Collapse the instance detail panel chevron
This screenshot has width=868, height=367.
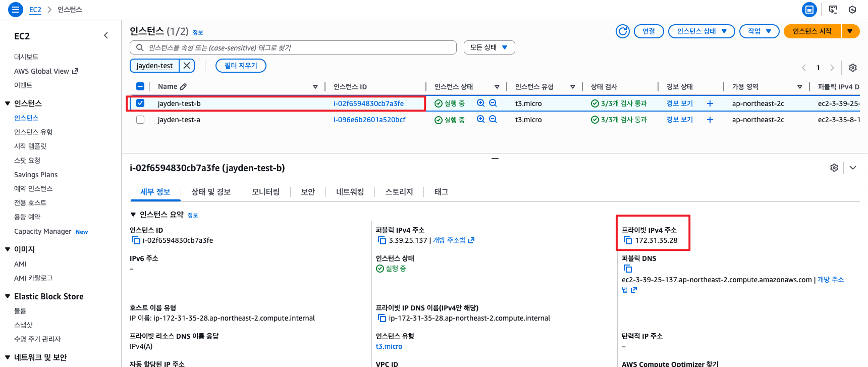pyautogui.click(x=853, y=168)
